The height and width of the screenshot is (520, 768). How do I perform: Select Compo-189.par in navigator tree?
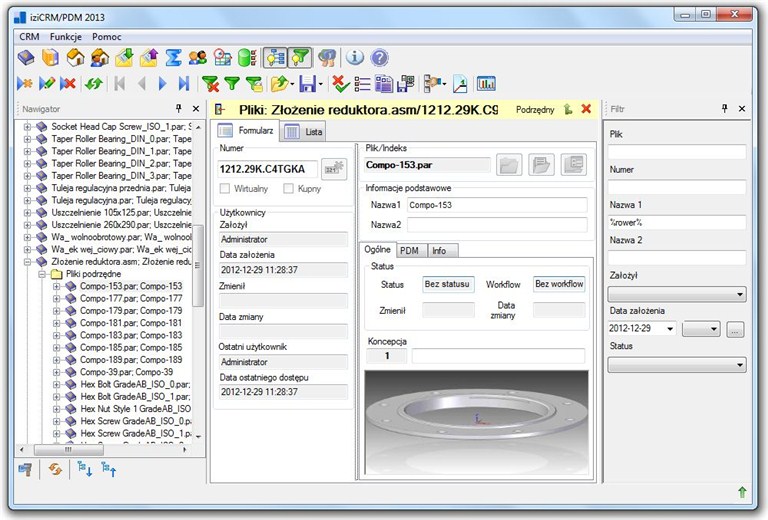pos(131,359)
